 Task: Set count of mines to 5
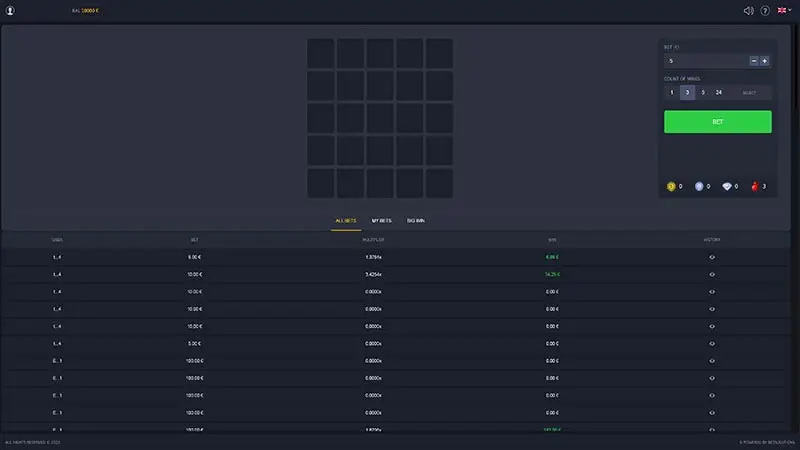pos(703,92)
